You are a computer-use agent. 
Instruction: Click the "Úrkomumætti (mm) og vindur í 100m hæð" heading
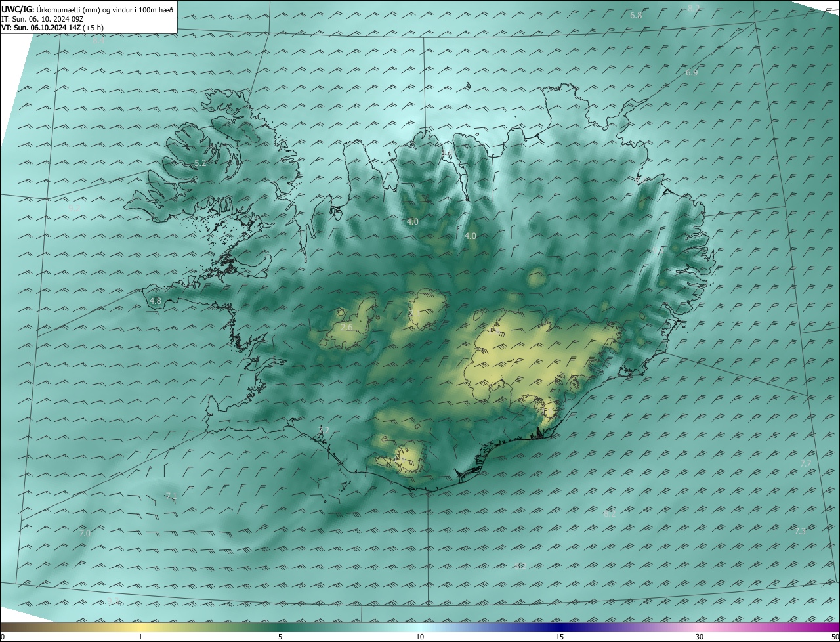[105, 10]
